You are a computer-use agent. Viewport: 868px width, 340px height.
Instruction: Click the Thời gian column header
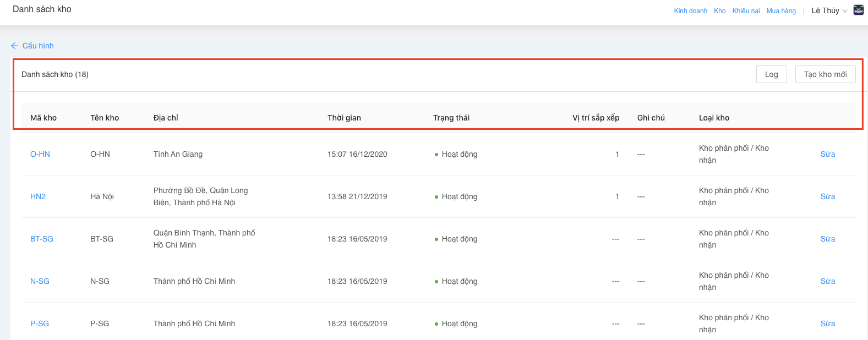344,118
